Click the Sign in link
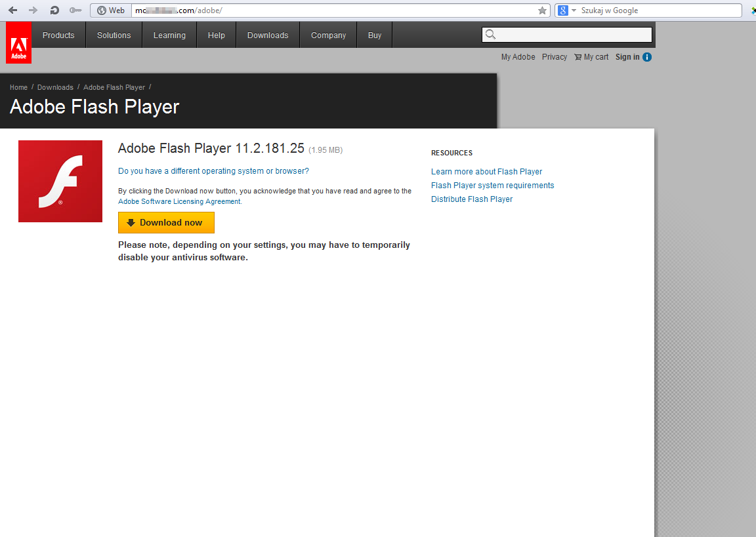The image size is (756, 537). [627, 57]
